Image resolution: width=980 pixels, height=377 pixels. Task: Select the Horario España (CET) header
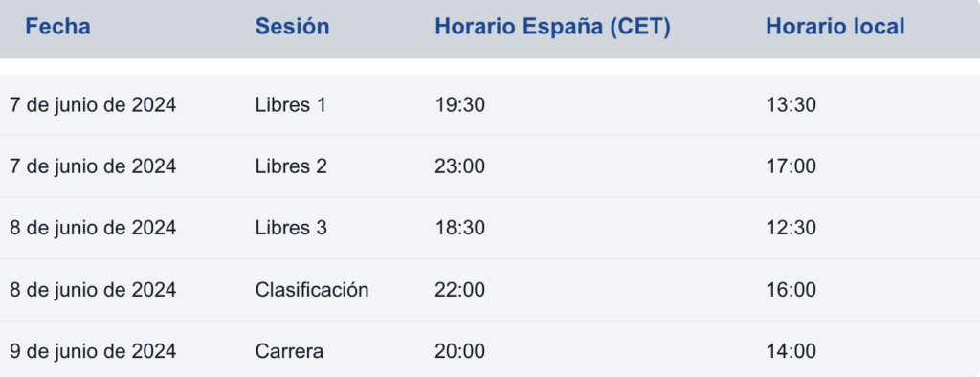point(552,27)
